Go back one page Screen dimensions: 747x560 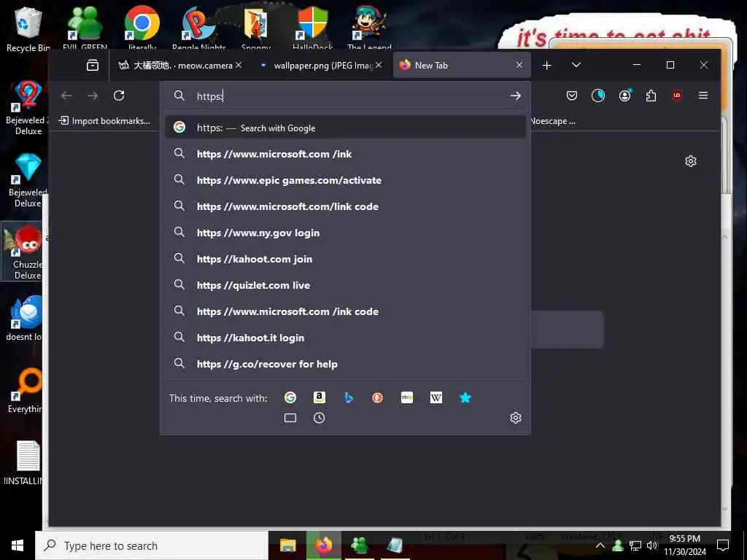pyautogui.click(x=66, y=96)
